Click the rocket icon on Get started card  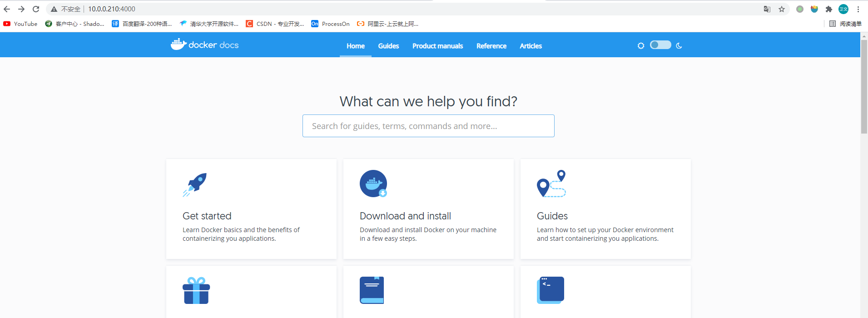click(x=195, y=184)
